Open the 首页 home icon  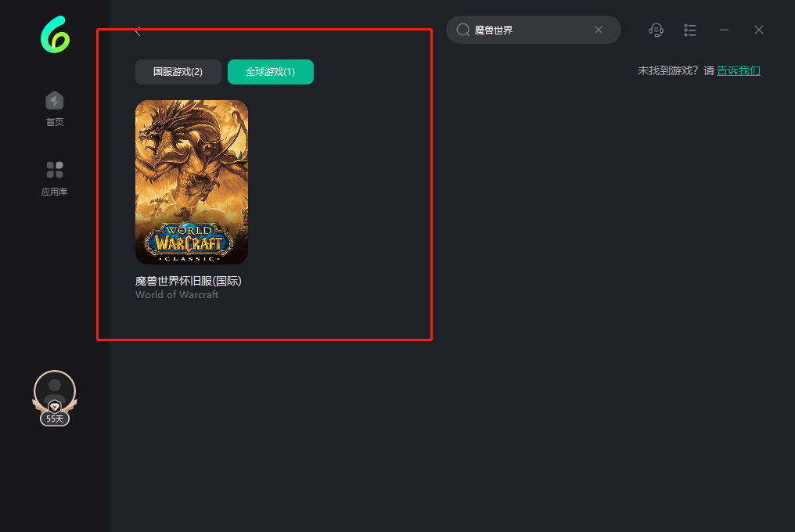point(54,100)
